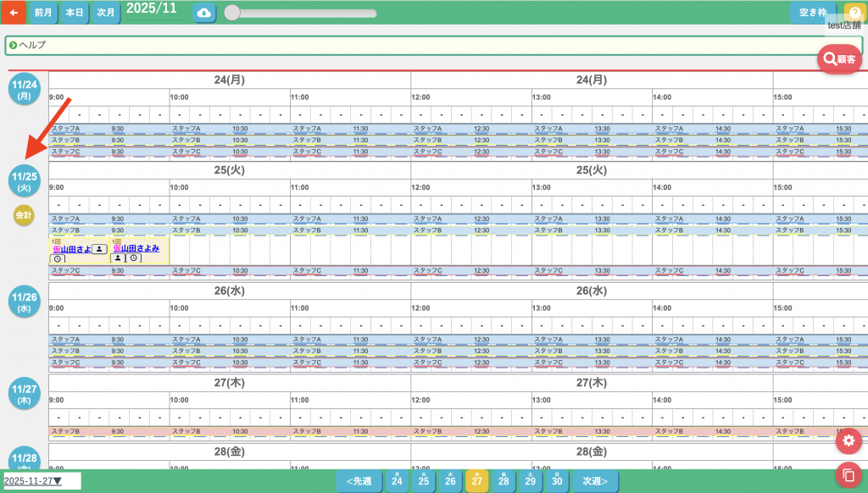
Task: Click the zoom slider handle in top bar
Action: coord(231,13)
